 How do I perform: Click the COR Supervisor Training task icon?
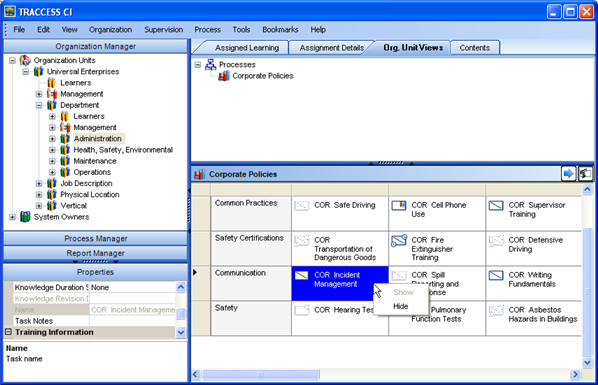coord(496,206)
